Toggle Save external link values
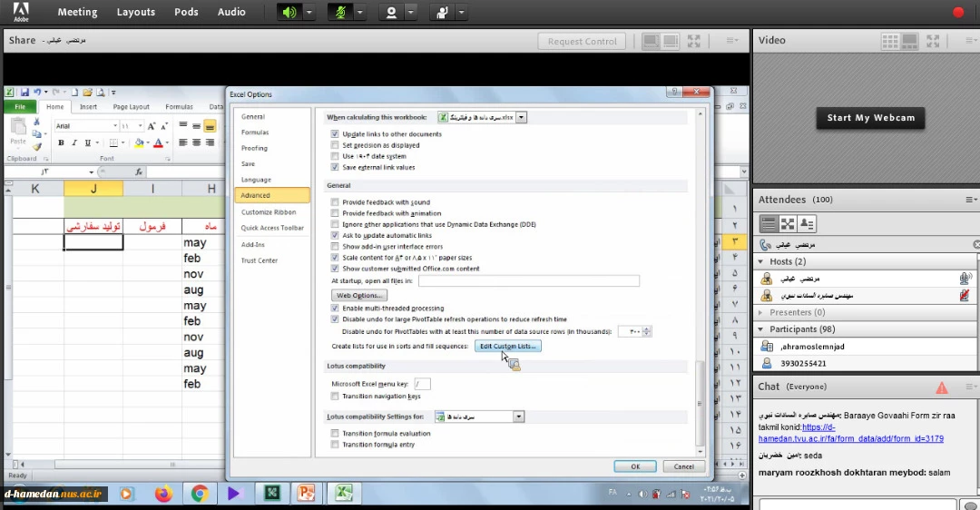 pos(335,167)
